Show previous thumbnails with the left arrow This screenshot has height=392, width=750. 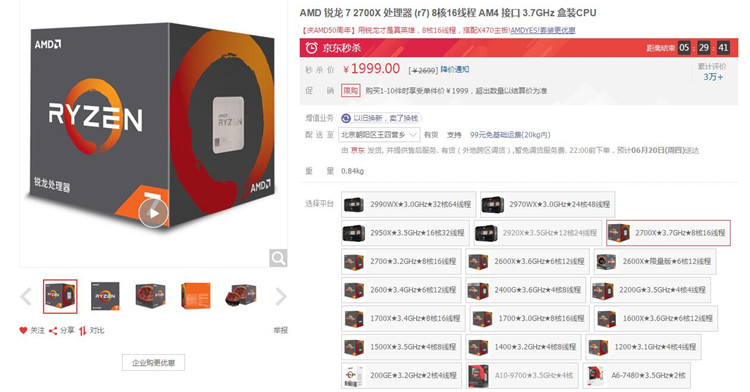(x=26, y=296)
